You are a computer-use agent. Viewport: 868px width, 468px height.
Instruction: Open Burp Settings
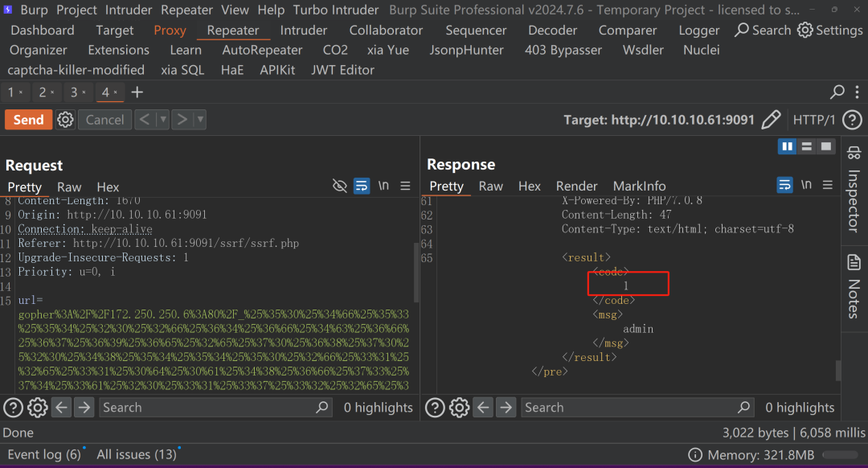point(829,30)
